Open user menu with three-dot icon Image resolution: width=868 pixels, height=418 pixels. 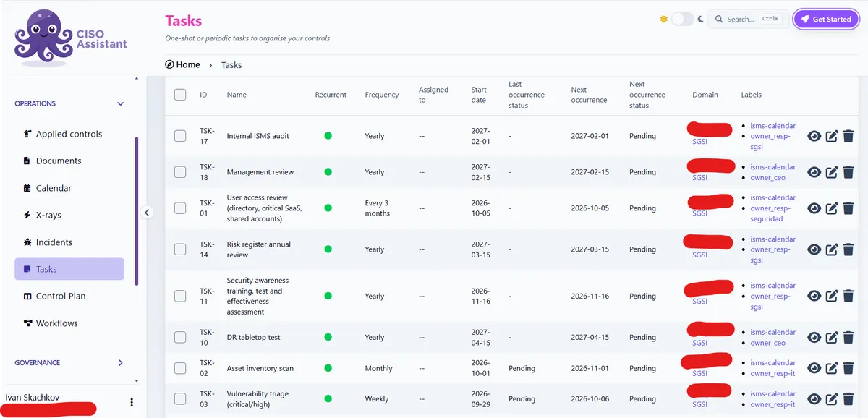click(x=131, y=402)
